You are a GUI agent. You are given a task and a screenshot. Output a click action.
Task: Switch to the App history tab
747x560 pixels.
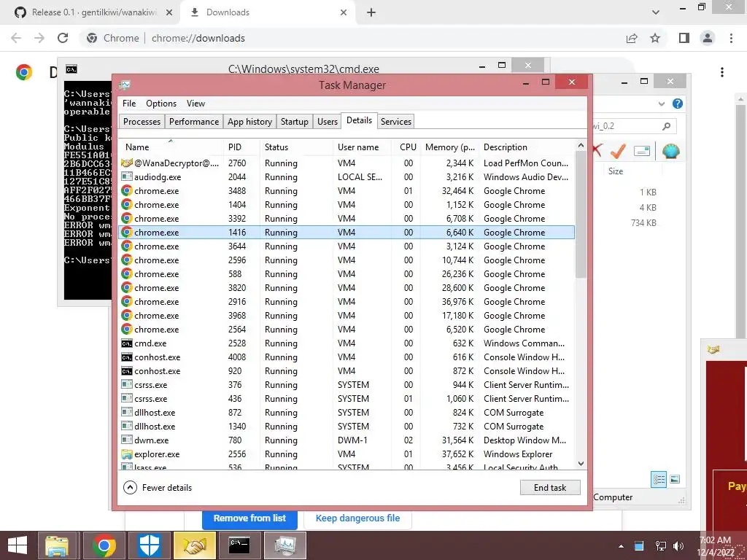pos(249,122)
